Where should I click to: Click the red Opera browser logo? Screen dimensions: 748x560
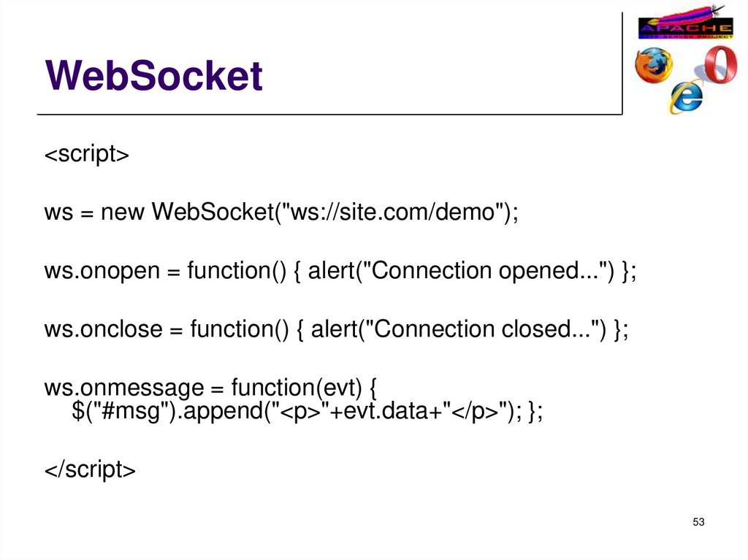pyautogui.click(x=720, y=64)
